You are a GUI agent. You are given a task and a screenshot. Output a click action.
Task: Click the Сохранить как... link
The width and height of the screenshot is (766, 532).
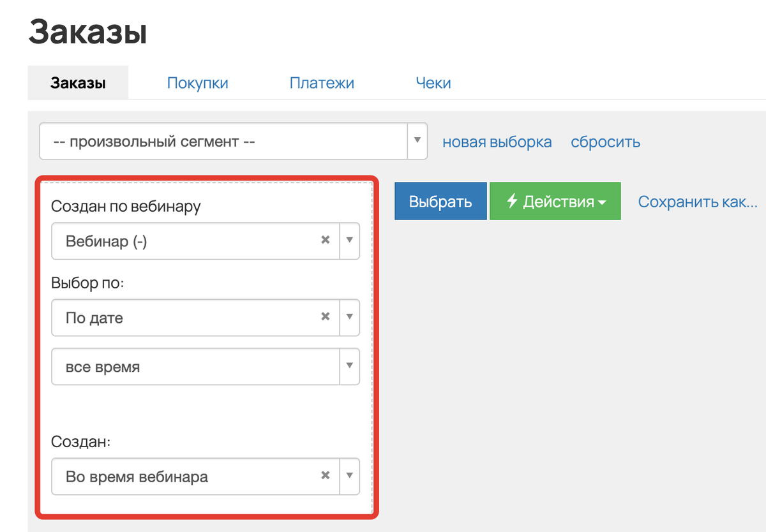click(698, 202)
